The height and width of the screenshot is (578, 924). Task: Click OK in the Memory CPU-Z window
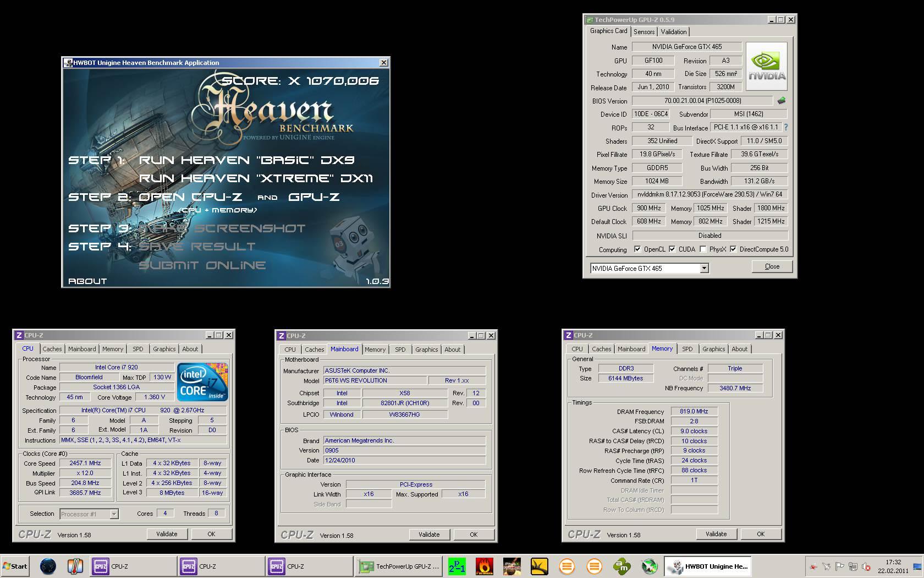(x=761, y=534)
